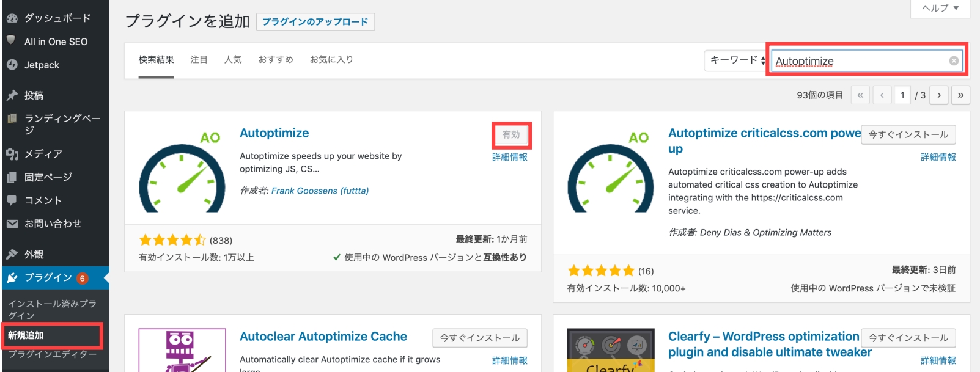Click the 外観 paintbrush icon
980x372 pixels.
(x=12, y=254)
